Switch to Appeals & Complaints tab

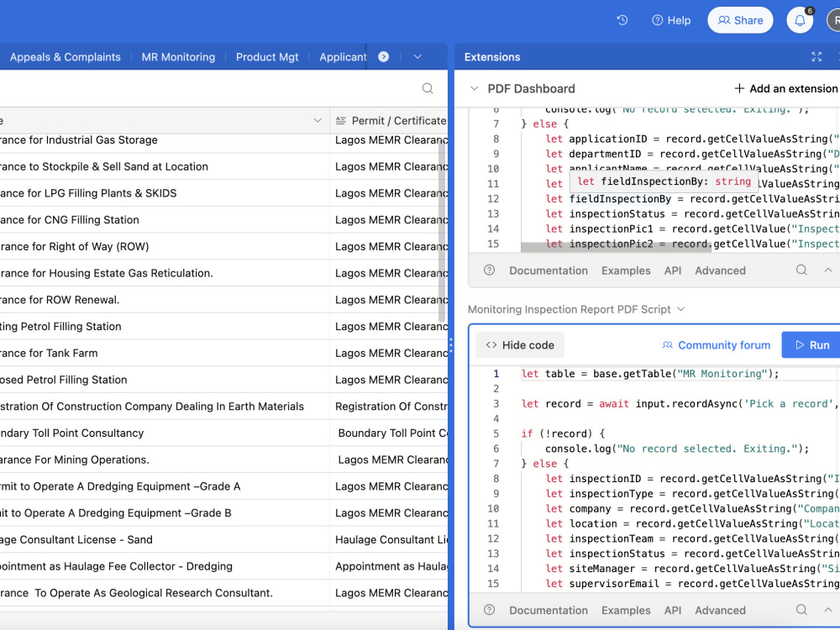(66, 57)
